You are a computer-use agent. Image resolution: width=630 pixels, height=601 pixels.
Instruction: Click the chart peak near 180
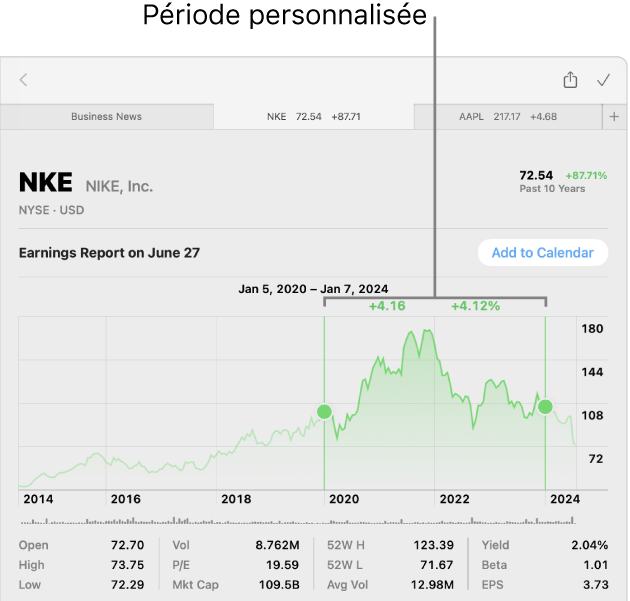coord(428,330)
